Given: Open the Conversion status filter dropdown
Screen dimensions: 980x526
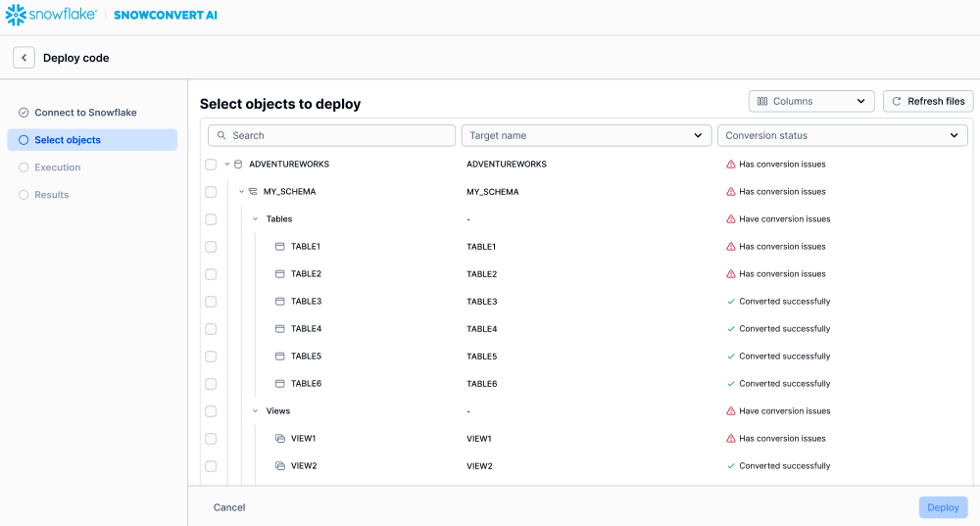Looking at the screenshot, I should click(x=843, y=135).
